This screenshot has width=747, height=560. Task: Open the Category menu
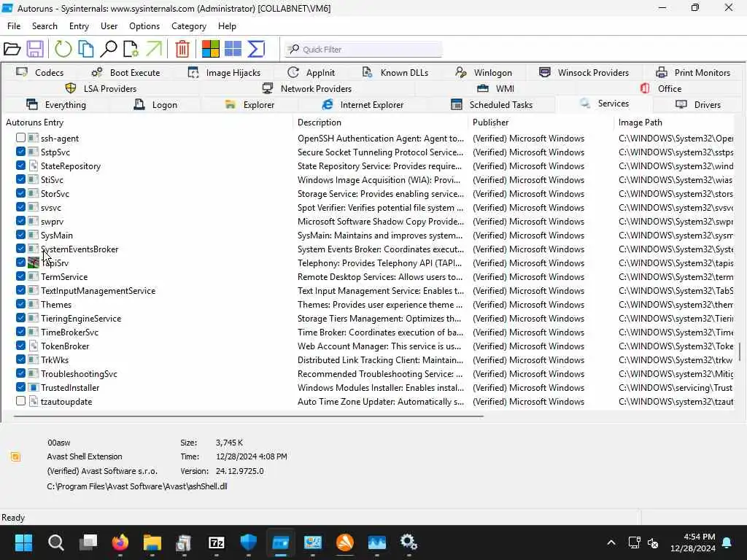click(x=189, y=26)
